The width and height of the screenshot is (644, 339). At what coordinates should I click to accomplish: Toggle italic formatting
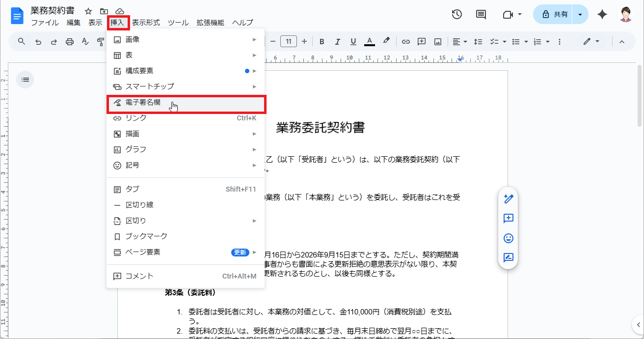(337, 41)
